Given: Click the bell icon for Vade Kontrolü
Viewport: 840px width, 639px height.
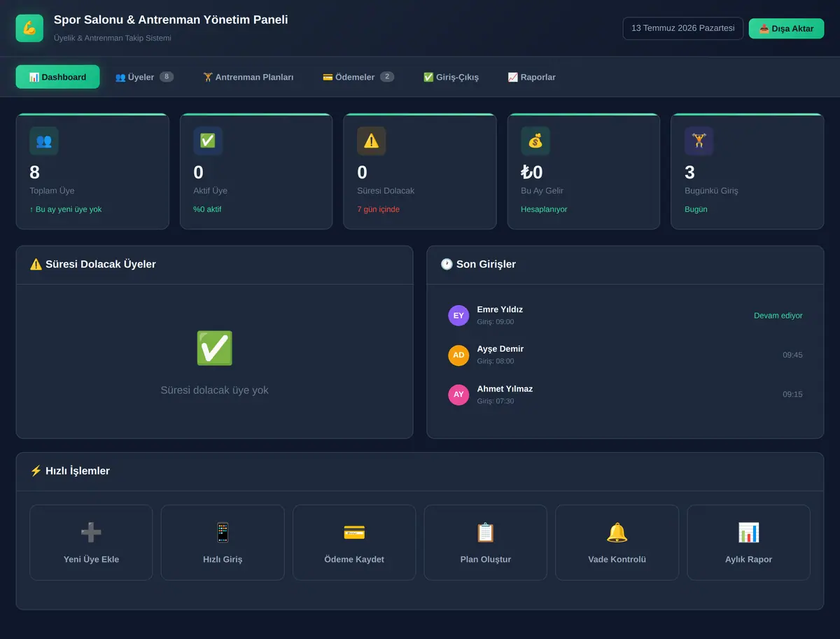Looking at the screenshot, I should [617, 533].
